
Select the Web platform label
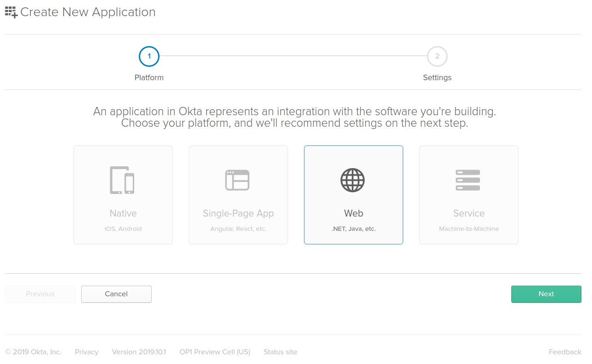coord(354,213)
